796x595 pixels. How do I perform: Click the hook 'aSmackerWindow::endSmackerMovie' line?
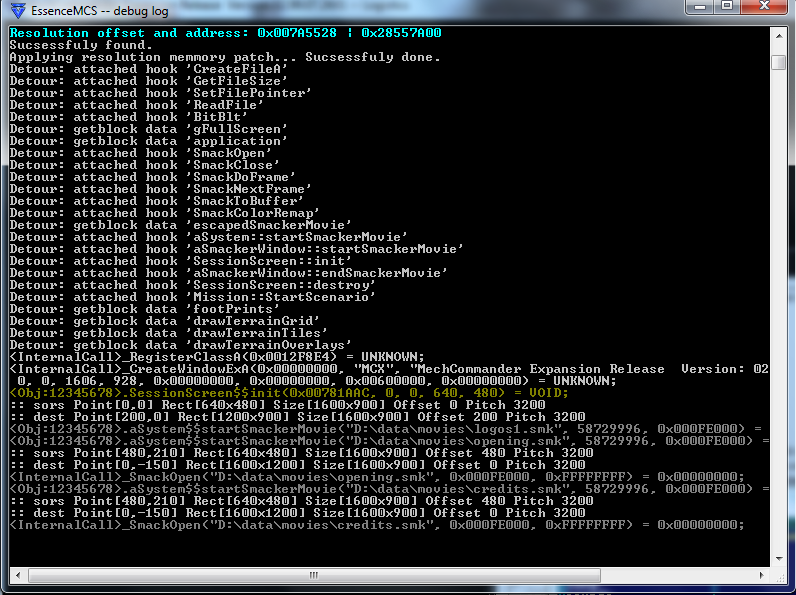pyautogui.click(x=228, y=273)
